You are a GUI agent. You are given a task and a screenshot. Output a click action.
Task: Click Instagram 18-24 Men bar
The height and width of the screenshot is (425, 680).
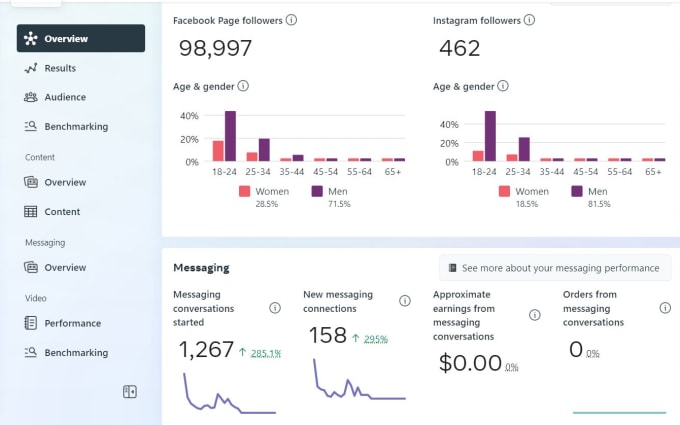click(490, 136)
